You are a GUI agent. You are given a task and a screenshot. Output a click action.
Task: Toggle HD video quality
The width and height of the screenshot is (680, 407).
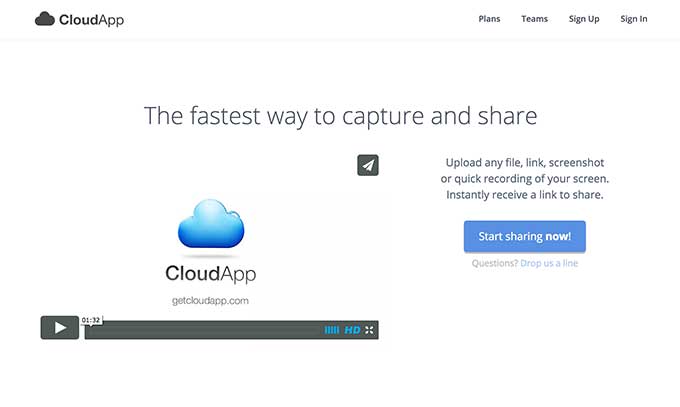[x=352, y=330]
